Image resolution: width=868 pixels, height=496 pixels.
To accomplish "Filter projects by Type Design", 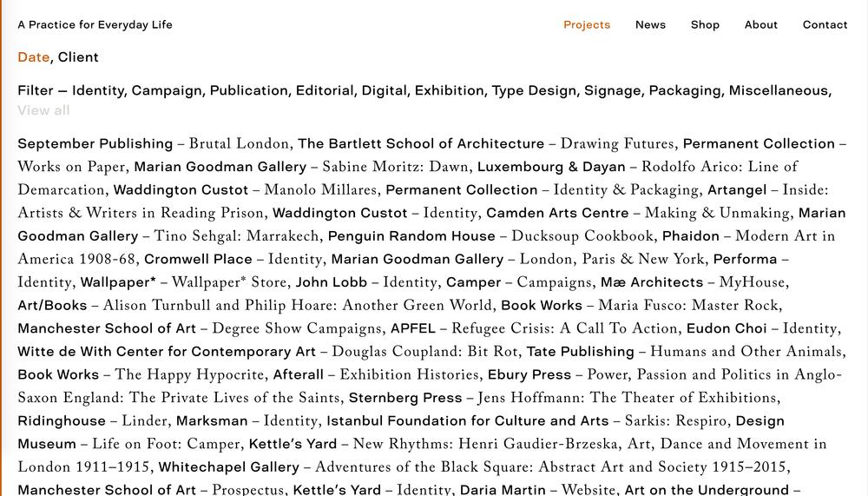I will tap(534, 90).
